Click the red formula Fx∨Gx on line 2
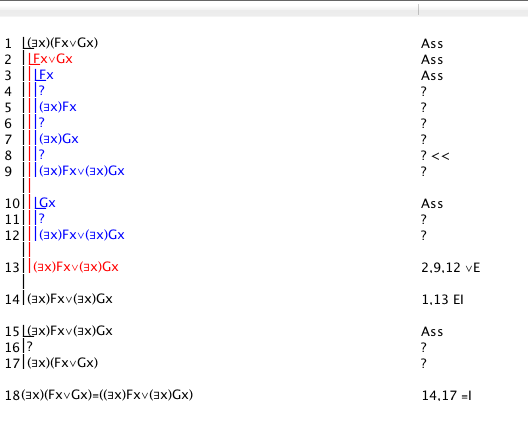The image size is (528, 424). [x=53, y=59]
